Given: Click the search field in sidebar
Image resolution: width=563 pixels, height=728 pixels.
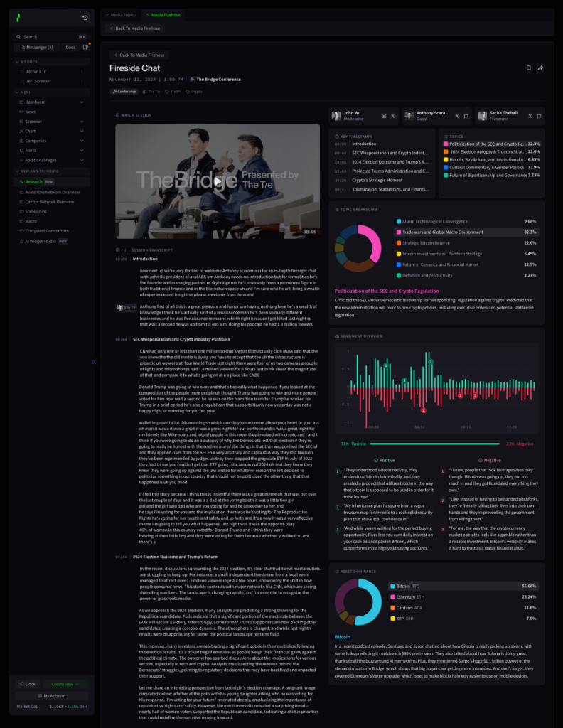Looking at the screenshot, I should coord(52,37).
